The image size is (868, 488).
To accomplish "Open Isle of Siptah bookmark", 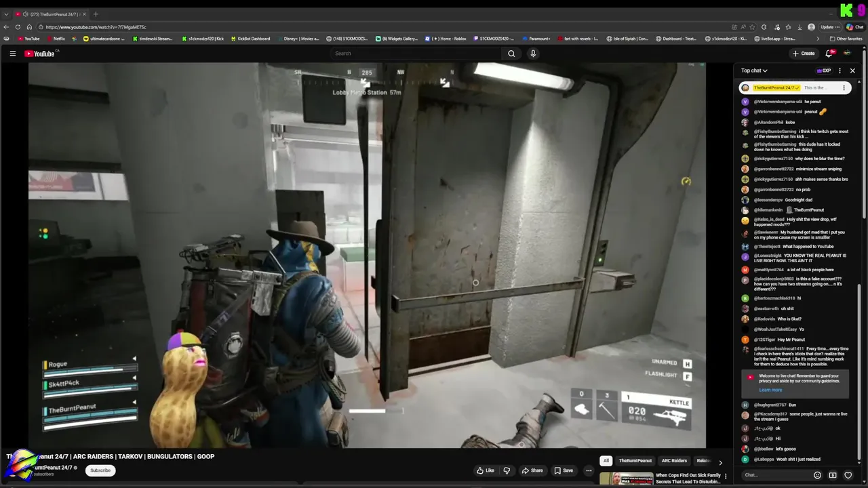I will (x=627, y=39).
